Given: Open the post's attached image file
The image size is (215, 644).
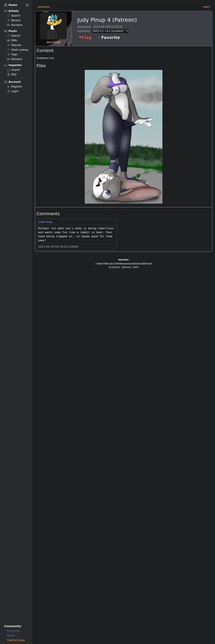Looking at the screenshot, I should click(x=123, y=137).
